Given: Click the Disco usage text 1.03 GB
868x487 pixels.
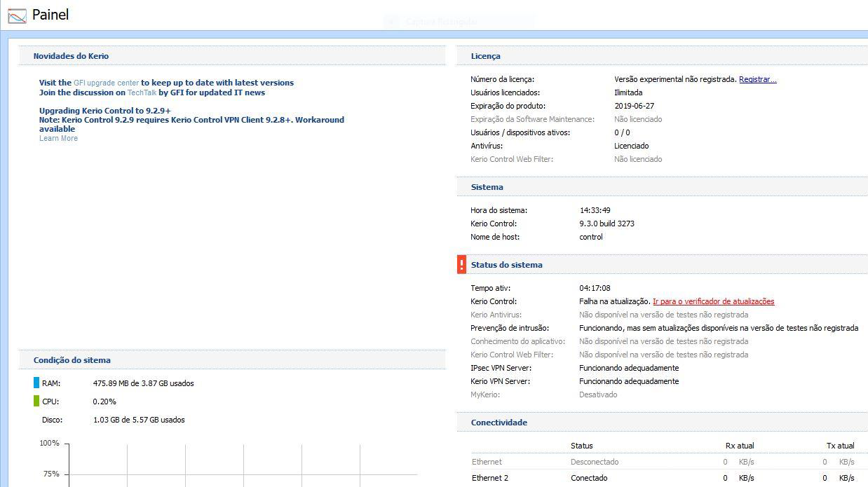Looking at the screenshot, I should click(139, 420).
